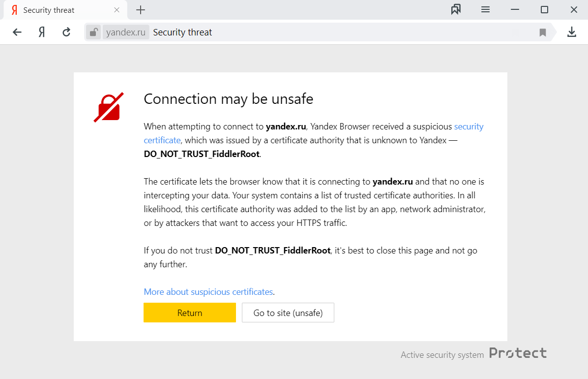Click the yellow Return button
Screen dimensions: 588x379
click(190, 313)
